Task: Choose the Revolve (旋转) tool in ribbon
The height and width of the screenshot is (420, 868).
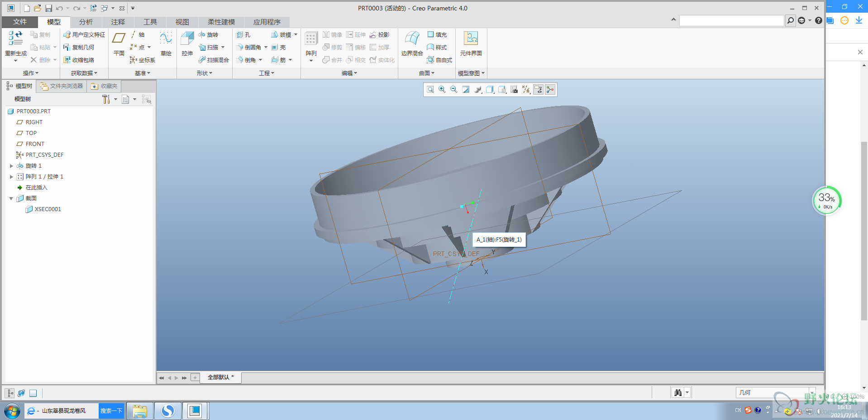Action: 208,34
